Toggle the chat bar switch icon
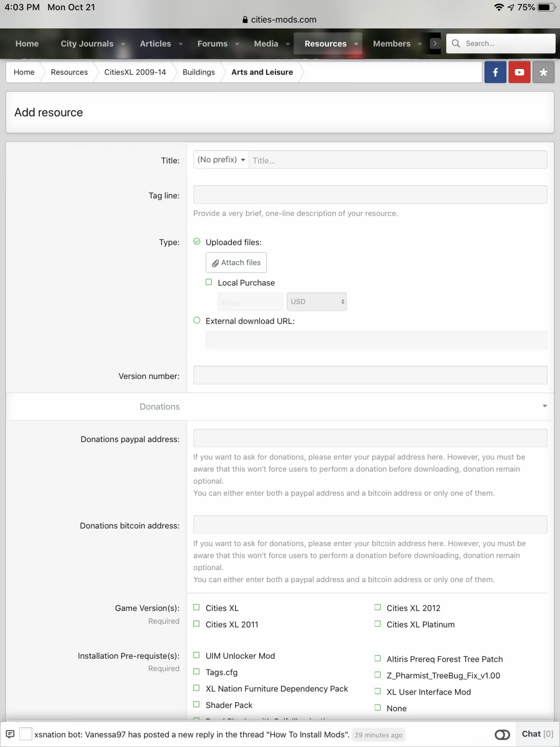560x747 pixels. pyautogui.click(x=502, y=735)
